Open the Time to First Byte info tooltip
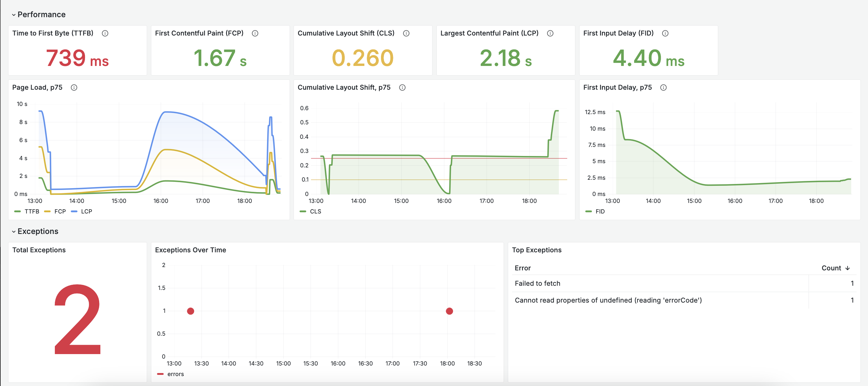Viewport: 868px width, 386px height. click(105, 33)
